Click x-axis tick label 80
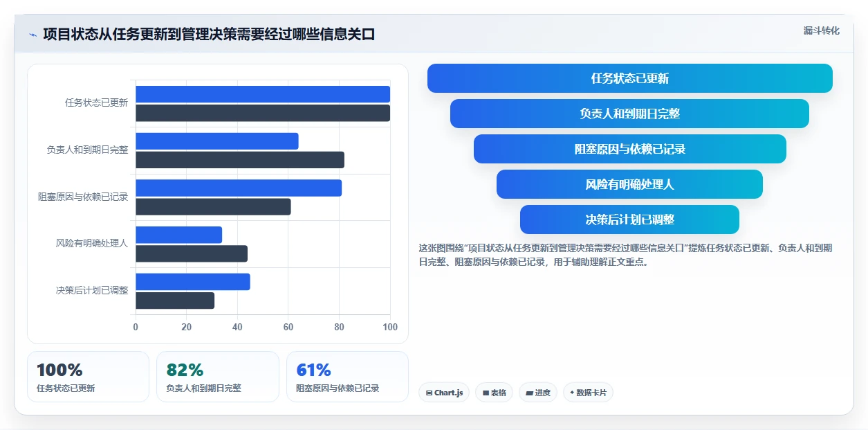 pyautogui.click(x=339, y=327)
